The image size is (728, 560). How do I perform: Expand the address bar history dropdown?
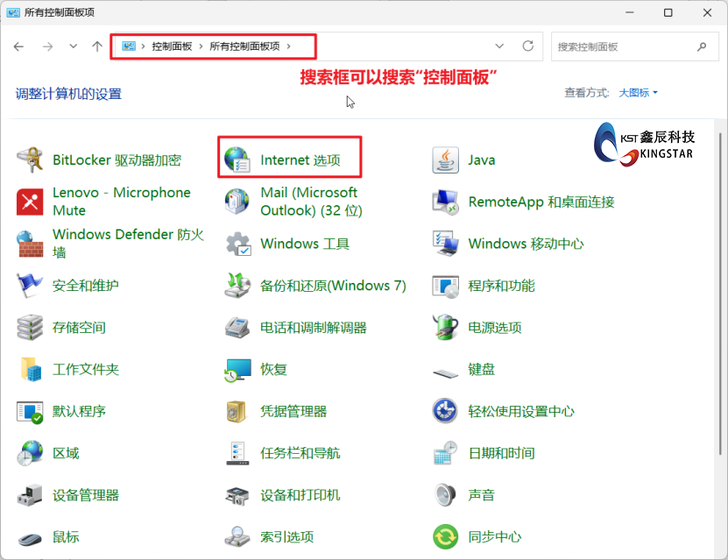click(499, 46)
